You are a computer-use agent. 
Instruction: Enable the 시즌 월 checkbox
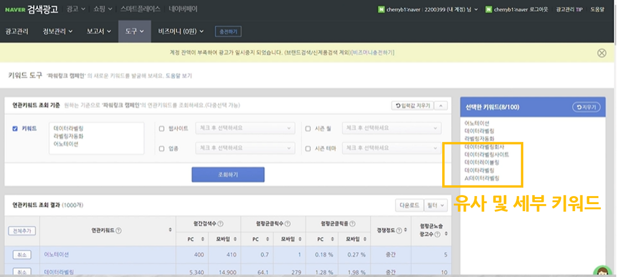click(308, 129)
